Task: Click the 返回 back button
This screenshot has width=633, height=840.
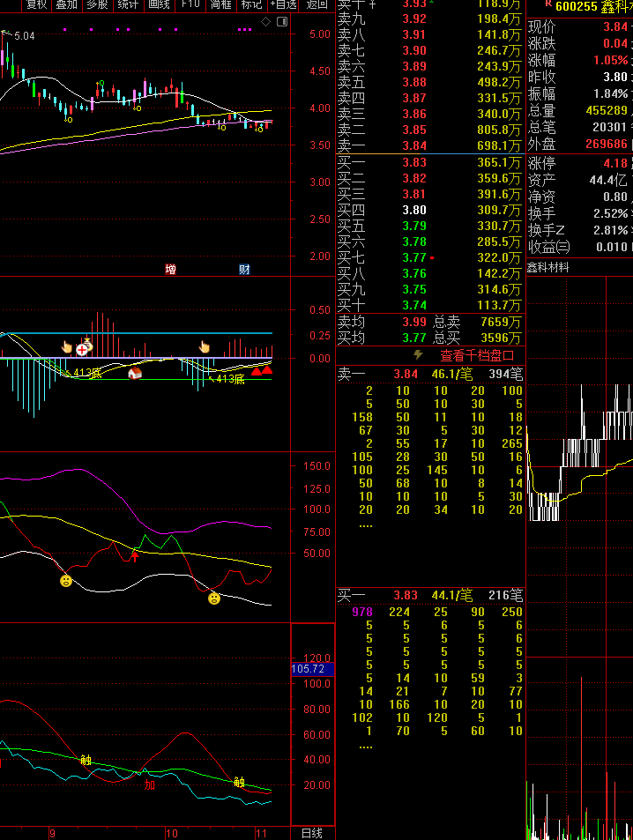Action: (316, 5)
